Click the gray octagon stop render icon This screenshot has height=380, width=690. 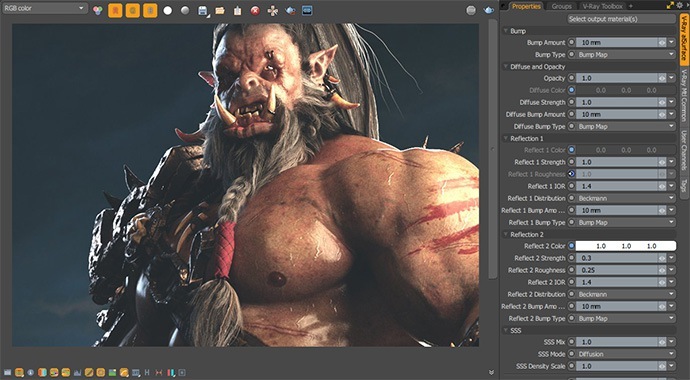point(471,10)
